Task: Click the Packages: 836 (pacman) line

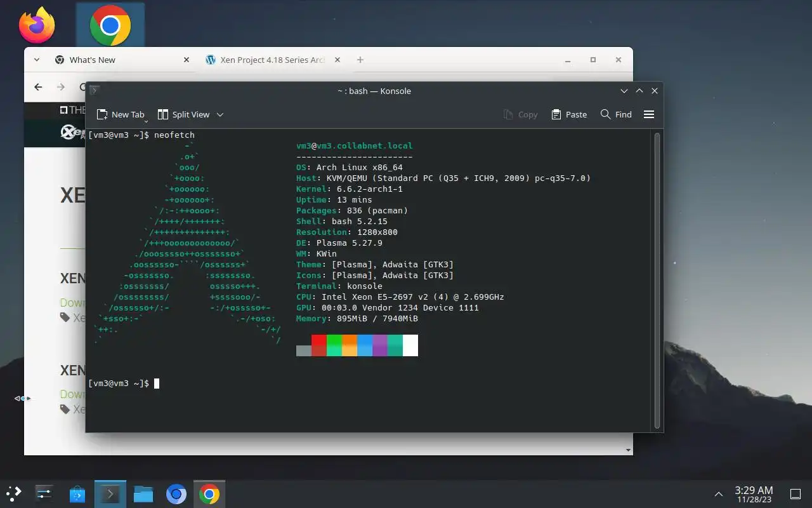Action: [352, 211]
